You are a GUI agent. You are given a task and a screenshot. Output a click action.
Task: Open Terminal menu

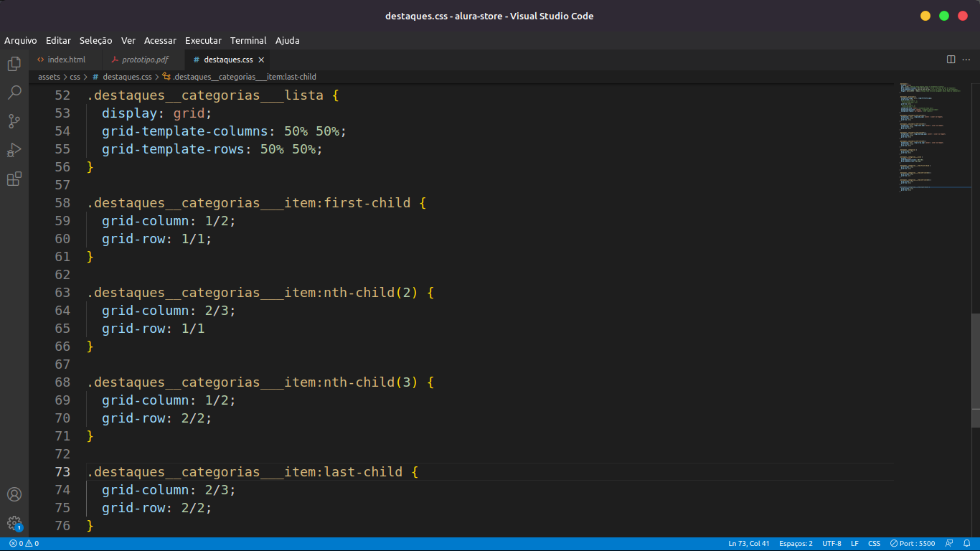click(248, 40)
